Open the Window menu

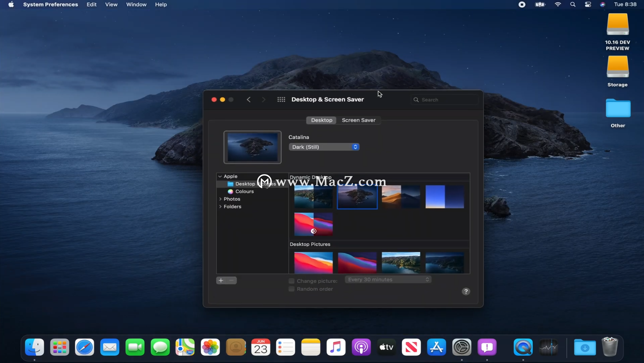click(136, 5)
